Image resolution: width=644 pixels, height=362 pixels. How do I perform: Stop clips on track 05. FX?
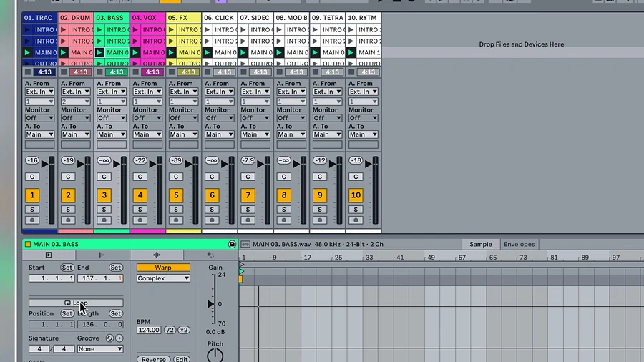[x=172, y=72]
